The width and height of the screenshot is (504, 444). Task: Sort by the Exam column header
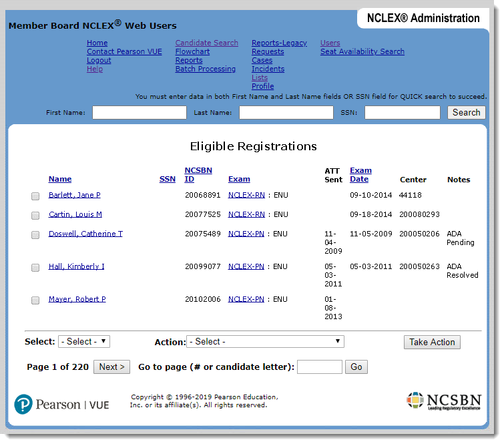pos(239,179)
